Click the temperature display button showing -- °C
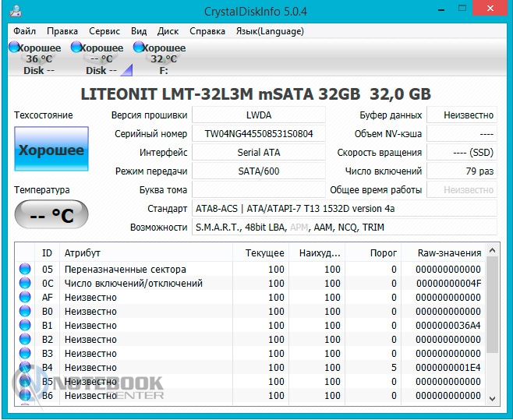This screenshot has height=420, width=513. [x=51, y=216]
